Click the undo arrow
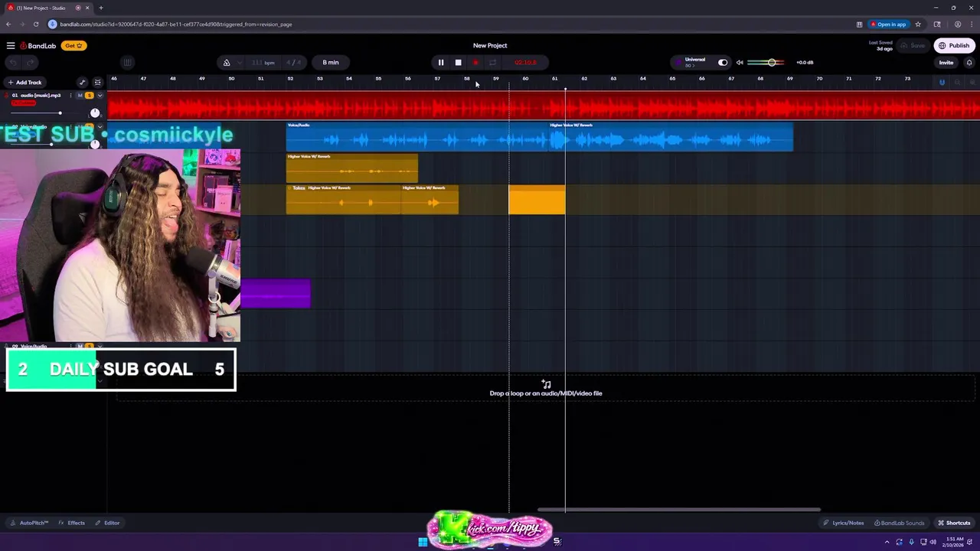 (13, 63)
